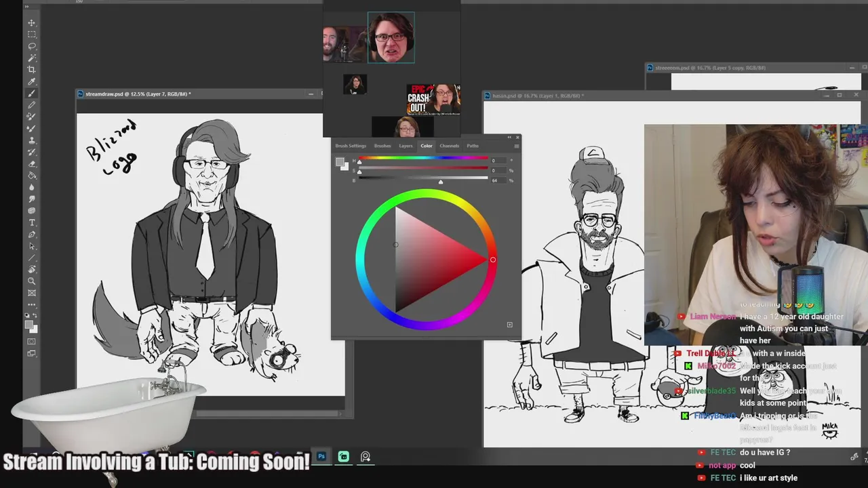The height and width of the screenshot is (488, 868).
Task: Switch to the Brushes tab
Action: tap(382, 146)
